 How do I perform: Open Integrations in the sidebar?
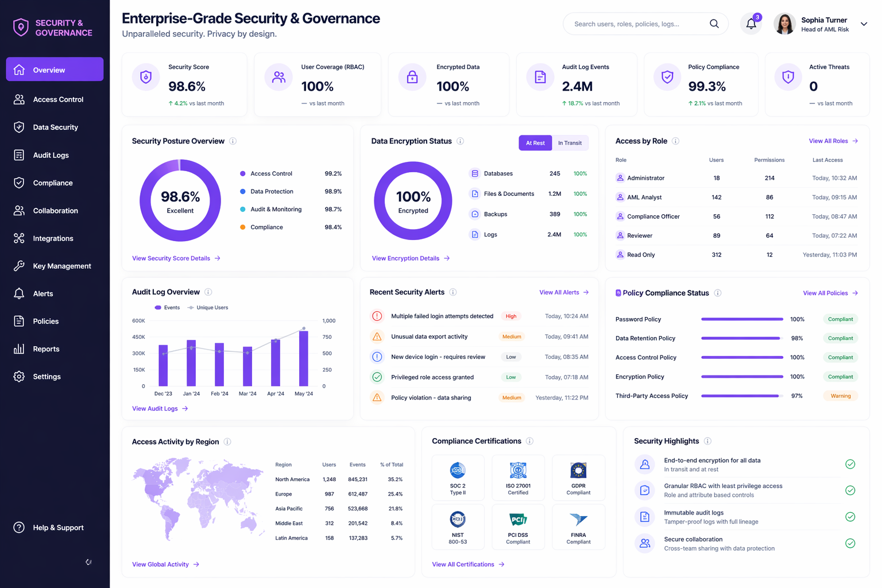55,238
